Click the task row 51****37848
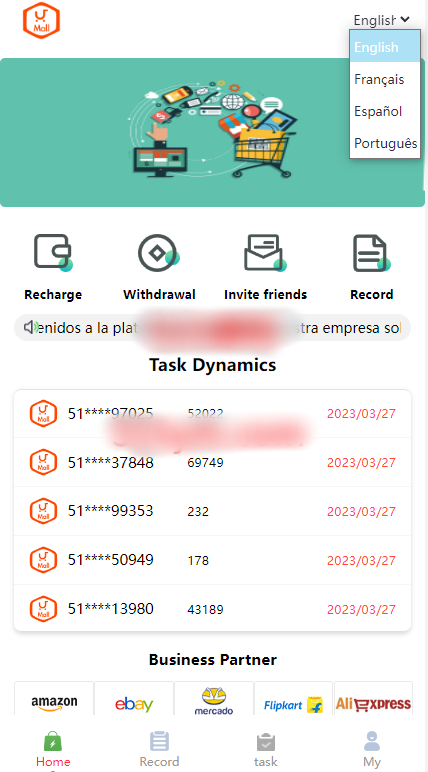 pos(212,462)
